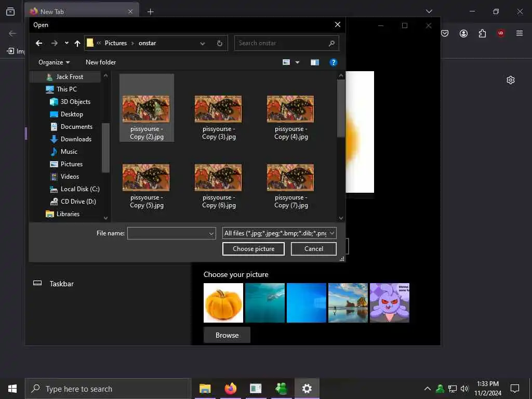Viewport: 532px width, 399px height.
Task: Open File Explorer from taskbar
Action: click(x=205, y=389)
